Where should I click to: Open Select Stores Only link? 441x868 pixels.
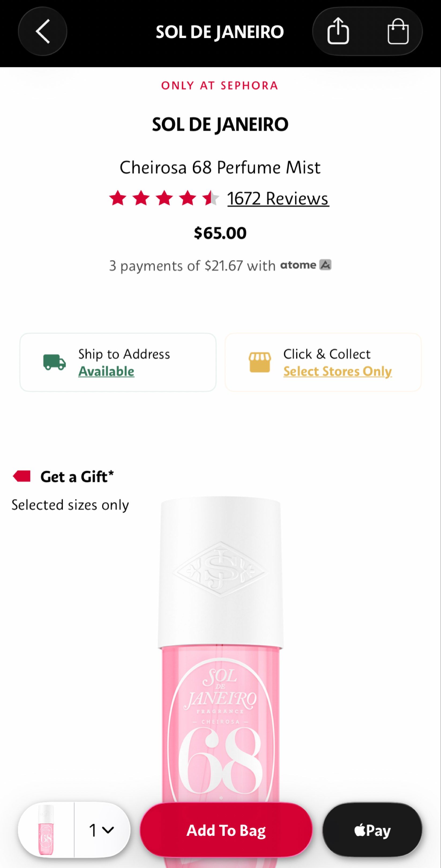(337, 371)
